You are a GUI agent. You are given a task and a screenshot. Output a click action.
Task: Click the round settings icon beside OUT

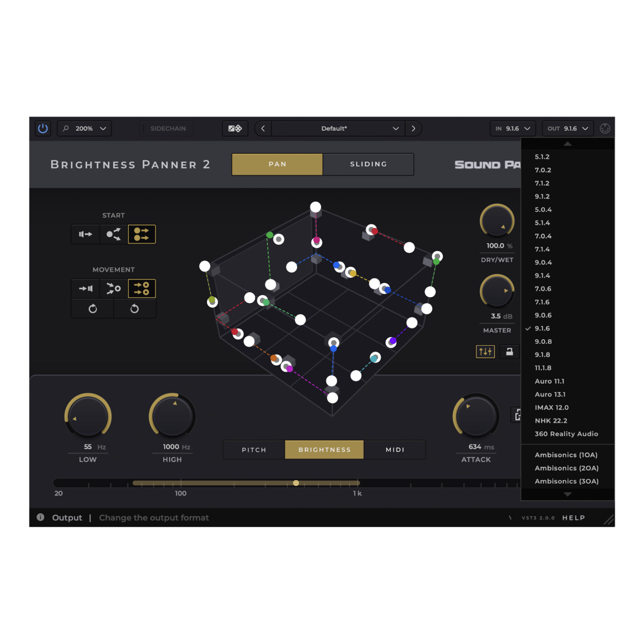click(605, 129)
